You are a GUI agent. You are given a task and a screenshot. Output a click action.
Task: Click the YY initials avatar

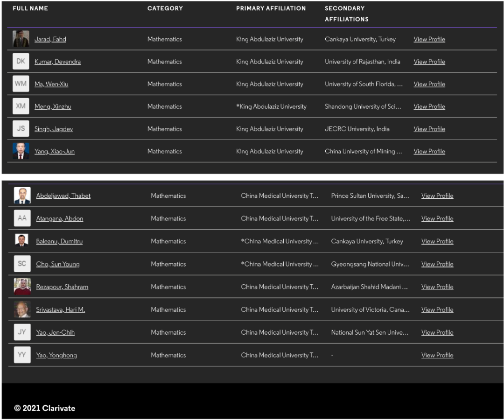(22, 355)
